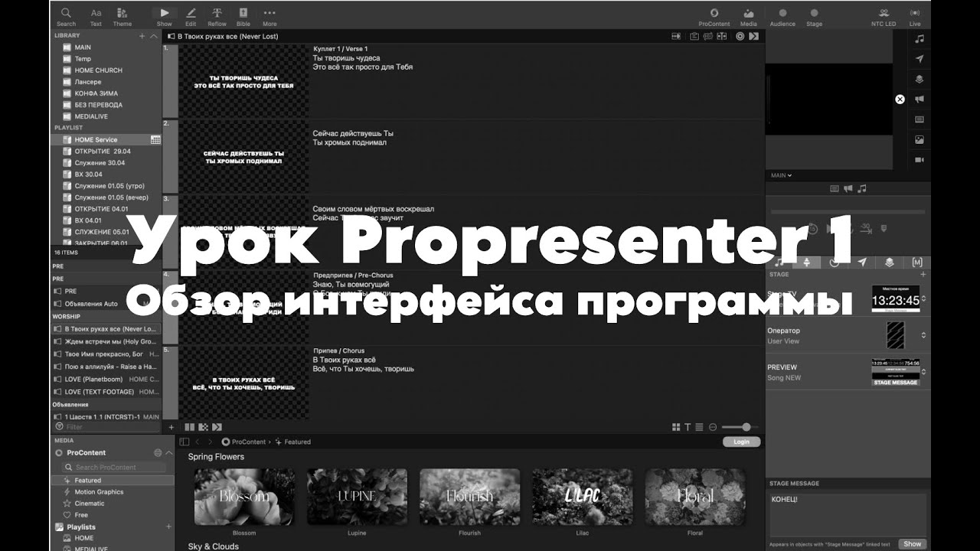Select slide 2 thumbnail Сейчас действуешь Ты

(x=243, y=156)
